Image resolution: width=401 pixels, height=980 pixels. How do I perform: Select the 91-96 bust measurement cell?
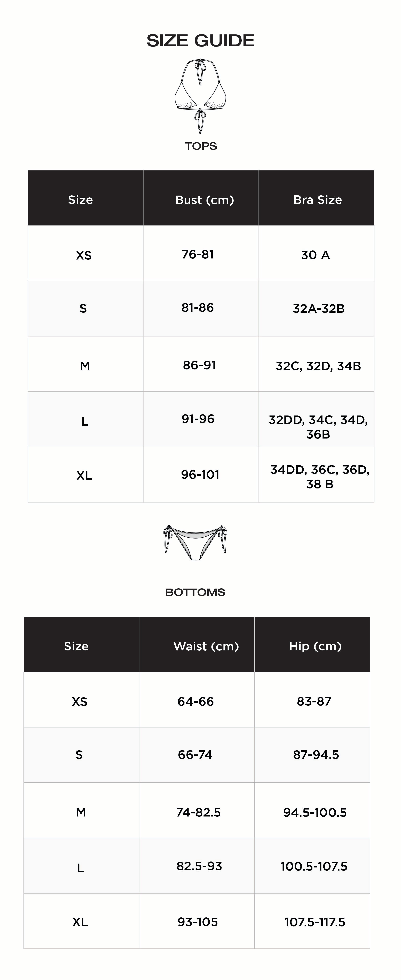click(x=198, y=419)
